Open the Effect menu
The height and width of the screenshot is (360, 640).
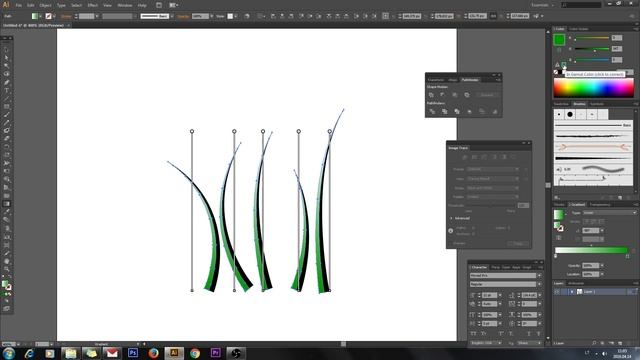[93, 5]
